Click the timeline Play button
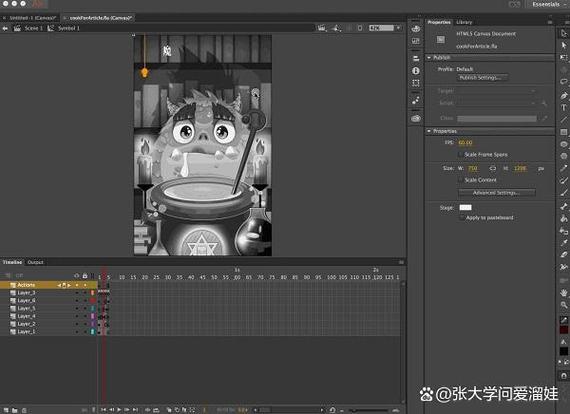Viewport: 570px width, 414px height. [119, 410]
